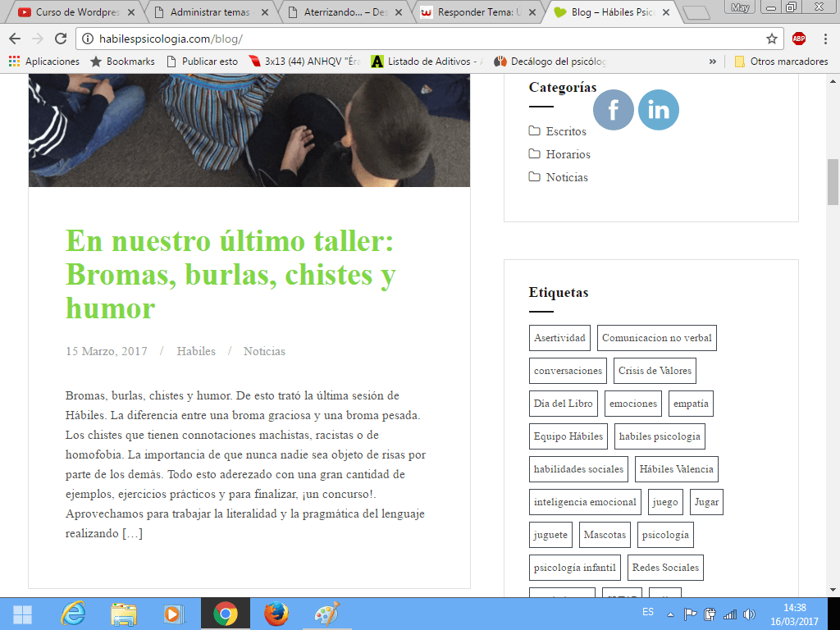This screenshot has width=840, height=630.
Task: Click the address bar URL field
Action: (x=428, y=39)
